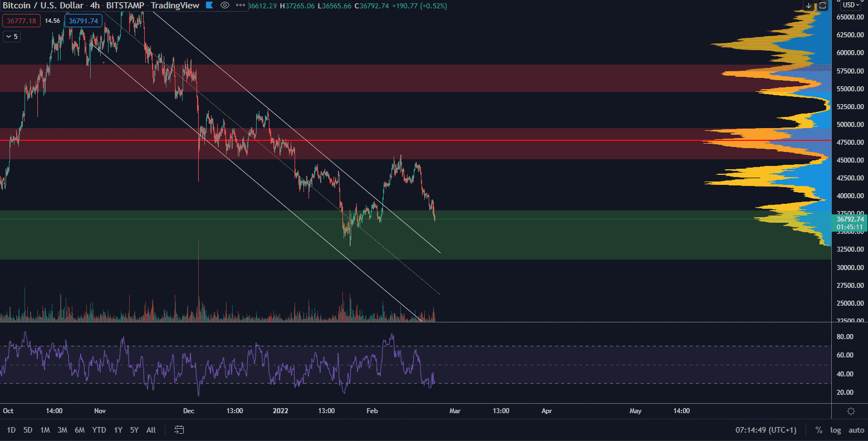The width and height of the screenshot is (868, 441).
Task: Select the 1D time range
Action: click(11, 430)
